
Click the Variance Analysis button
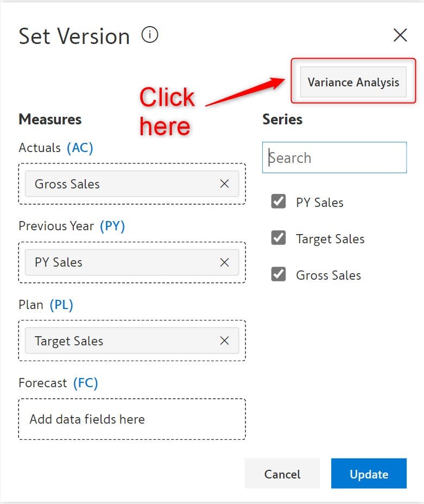tap(353, 83)
